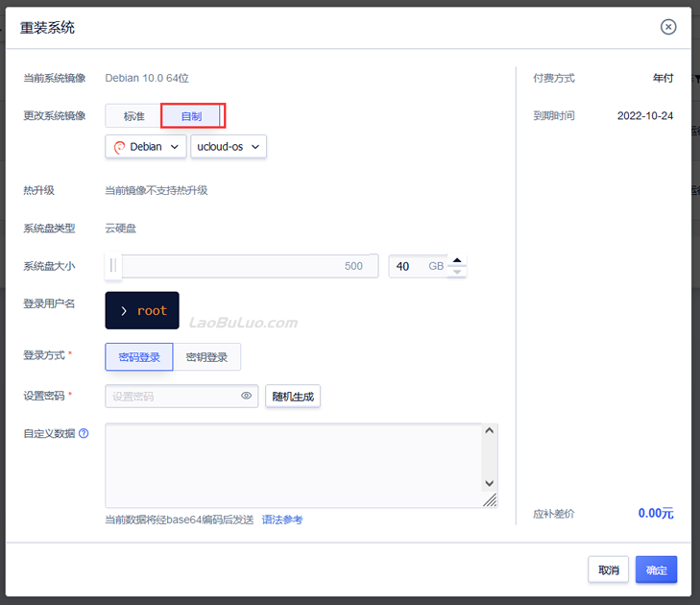Viewport: 700px width, 605px height.
Task: Choose 密码登录 login method
Action: 139,356
